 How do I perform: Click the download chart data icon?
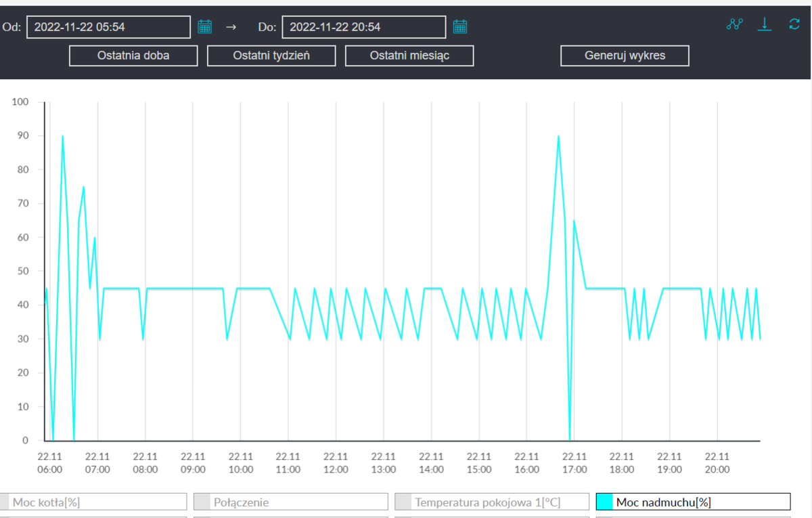click(x=765, y=24)
